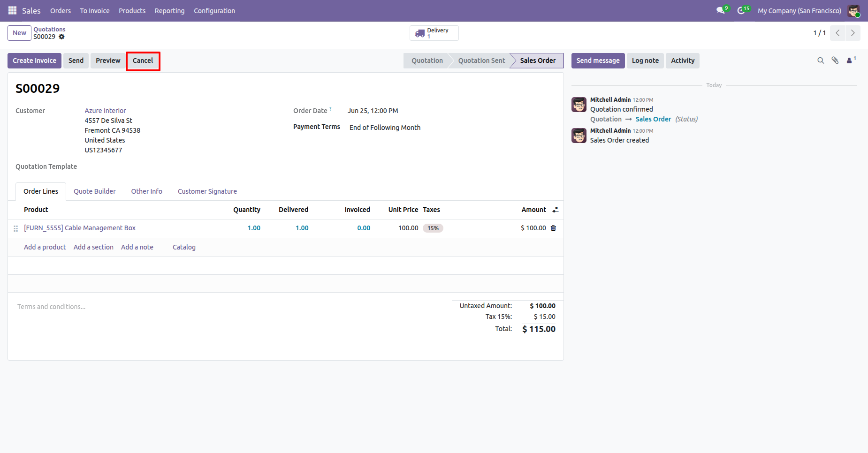868x453 pixels.
Task: Open the product Catalog link
Action: coord(184,247)
